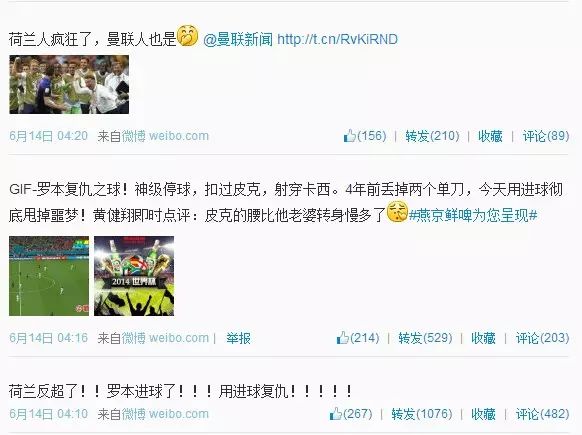Open the football pitch GIF thumbnail
The height and width of the screenshot is (435, 582).
pyautogui.click(x=49, y=276)
